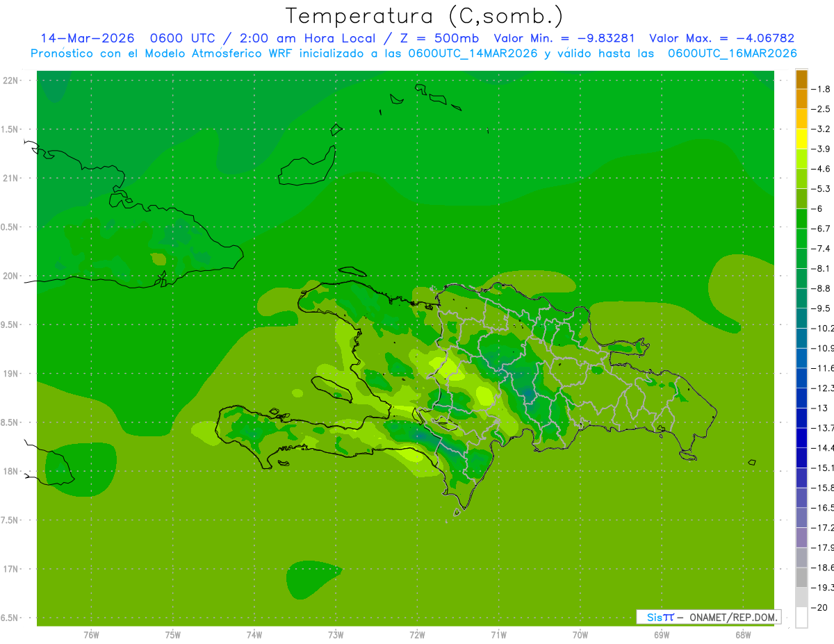Click gray swatch between -18.6 and -19.3
The height and width of the screenshot is (644, 834).
(x=801, y=577)
